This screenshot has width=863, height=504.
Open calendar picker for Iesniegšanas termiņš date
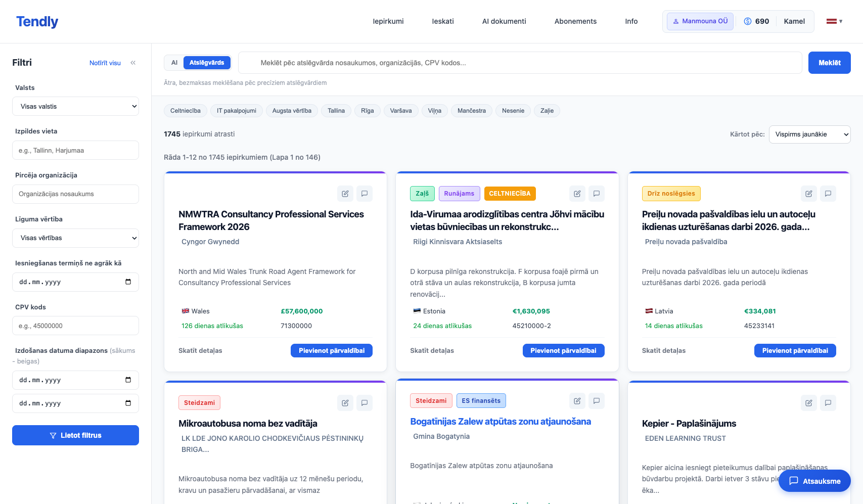coord(128,282)
